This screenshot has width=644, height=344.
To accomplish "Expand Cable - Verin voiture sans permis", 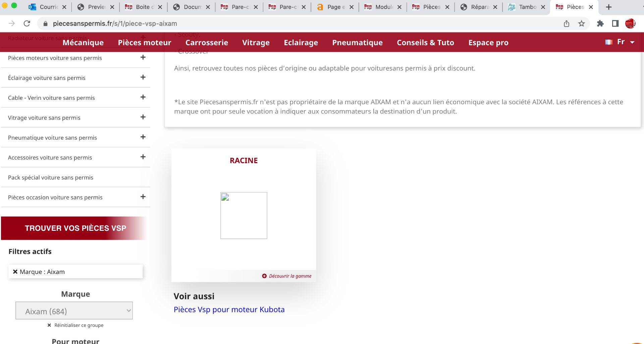I will pos(143,97).
